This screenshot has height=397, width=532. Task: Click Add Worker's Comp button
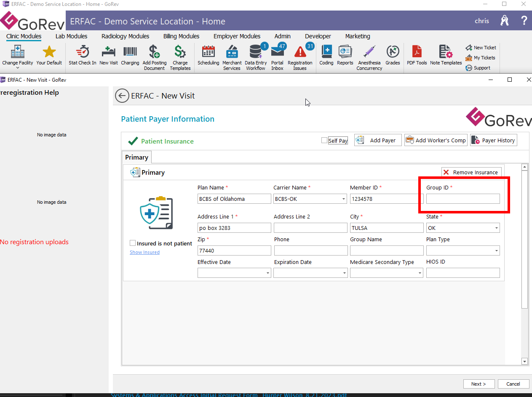(x=436, y=140)
